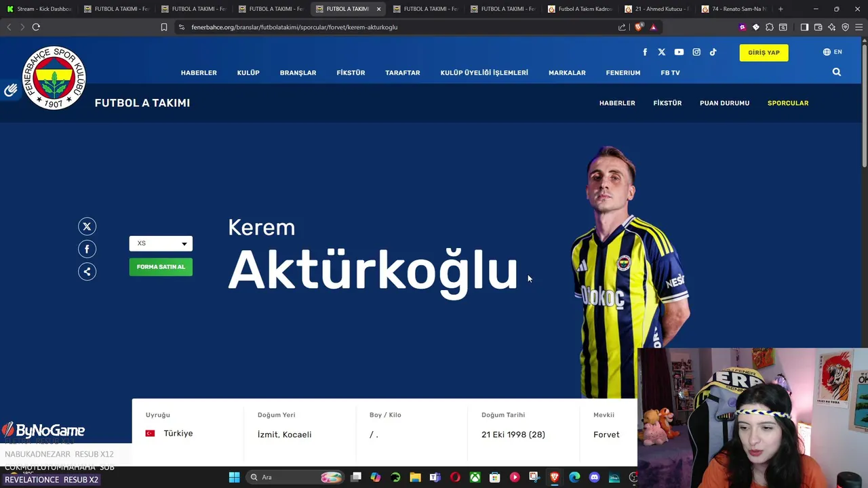Screen dimensions: 868x488
Task: Open Microsoft Teams in taskbar
Action: (435, 477)
